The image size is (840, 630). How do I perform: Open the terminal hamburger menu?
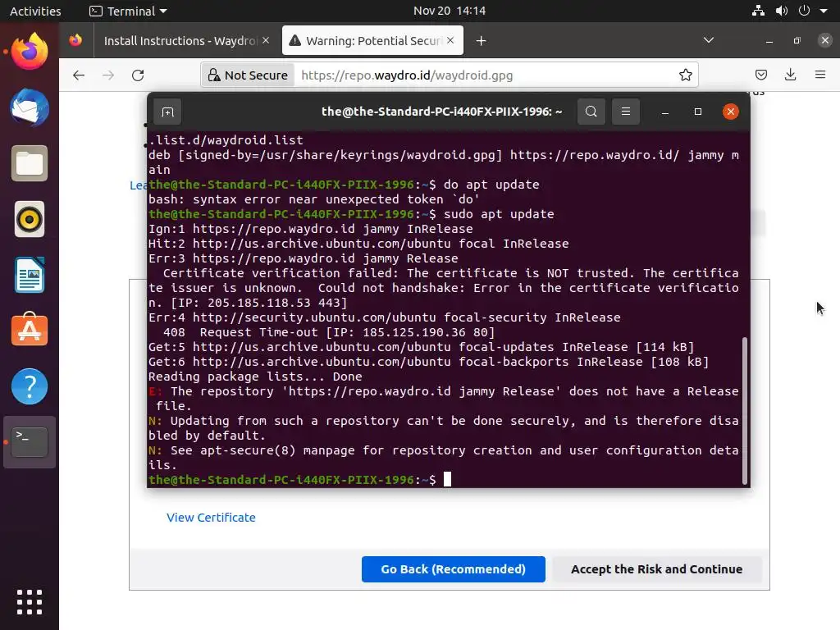pos(625,112)
